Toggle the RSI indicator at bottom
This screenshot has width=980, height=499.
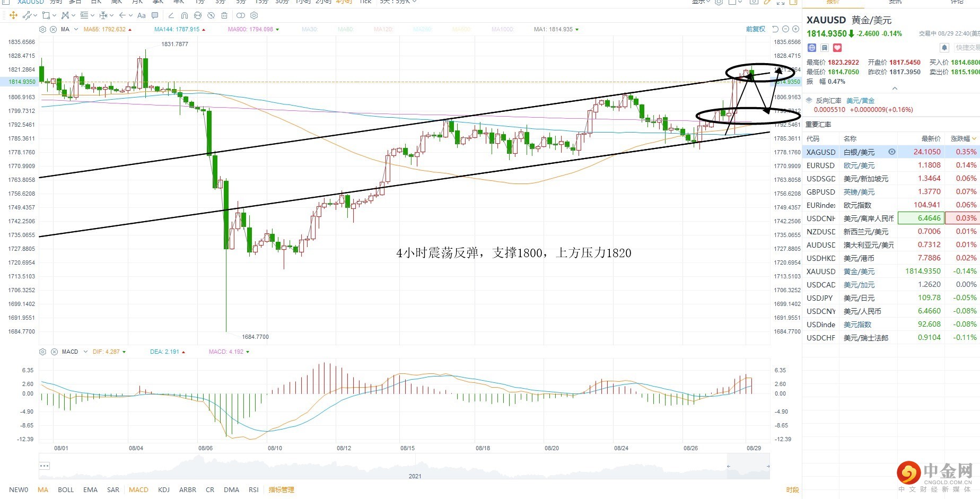253,489
